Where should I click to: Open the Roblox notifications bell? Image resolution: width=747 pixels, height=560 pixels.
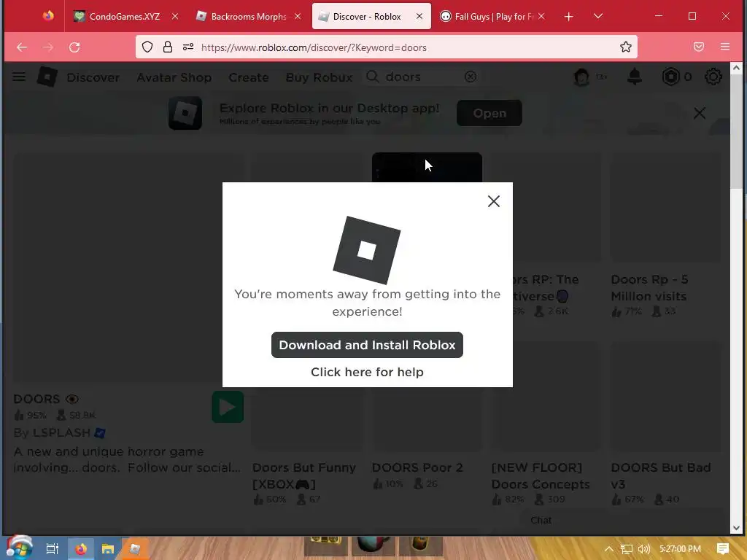634,77
